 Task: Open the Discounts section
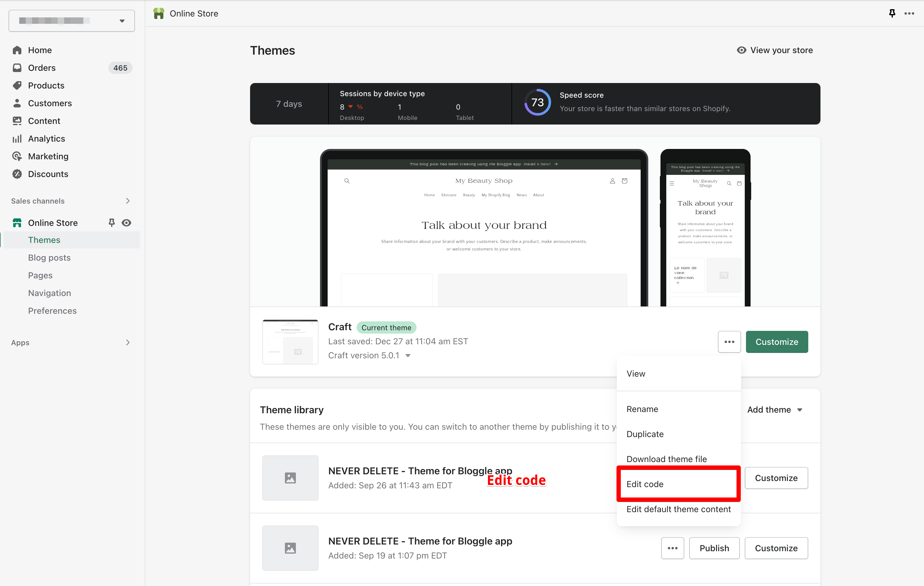[x=48, y=174]
